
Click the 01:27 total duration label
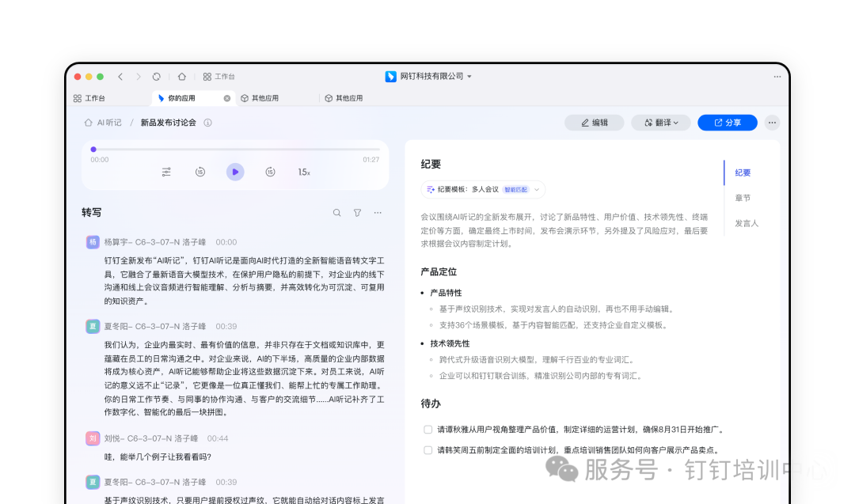pos(370,160)
